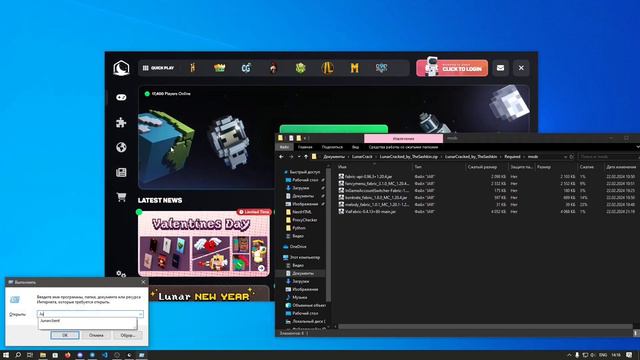Click Документы in the address breadcrumb
Viewport: 640px width, 360px height.
(x=334, y=157)
